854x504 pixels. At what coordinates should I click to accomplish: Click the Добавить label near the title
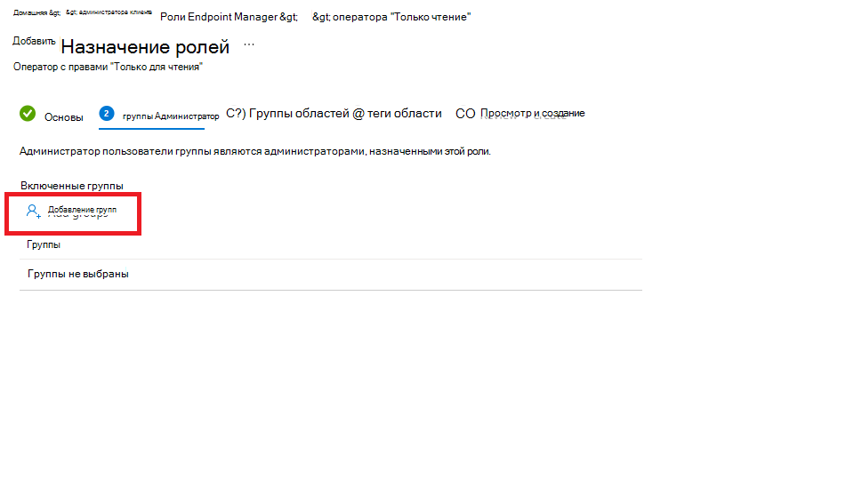pyautogui.click(x=34, y=41)
